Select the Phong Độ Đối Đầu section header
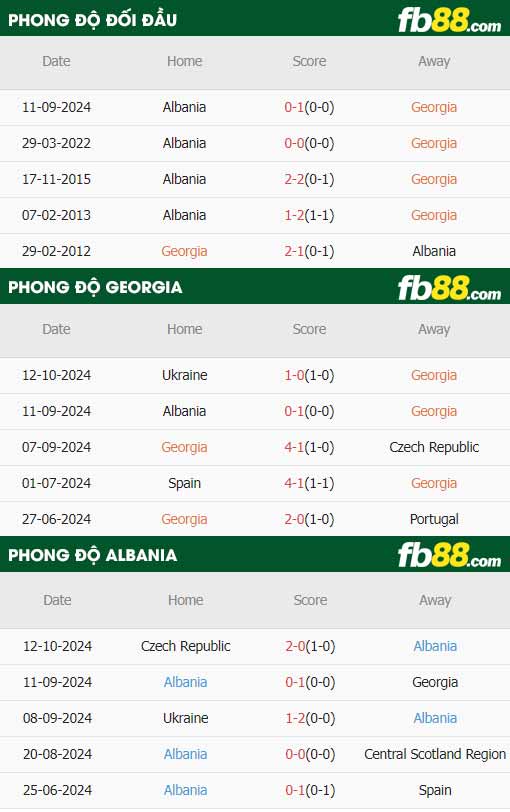 pyautogui.click(x=93, y=20)
